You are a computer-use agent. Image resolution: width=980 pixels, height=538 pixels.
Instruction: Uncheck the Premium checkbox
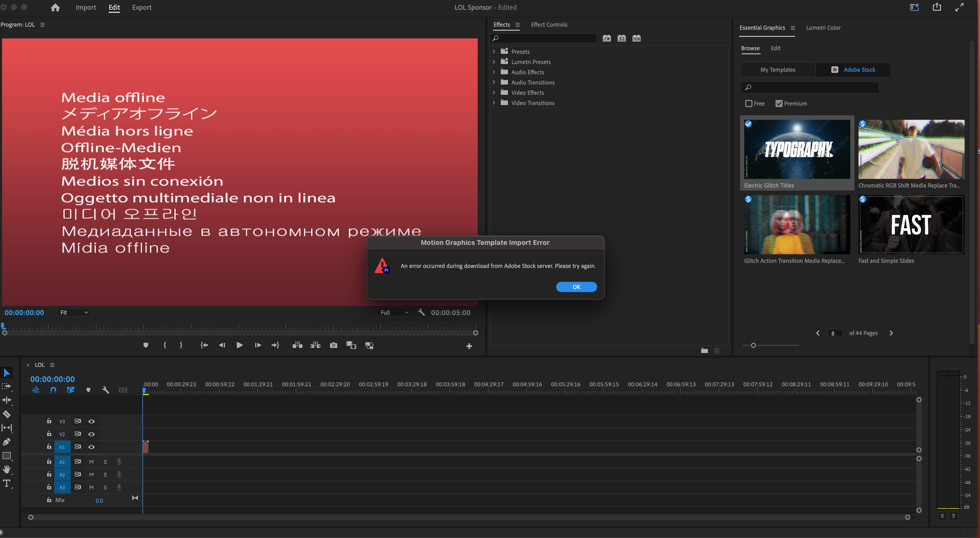tap(779, 104)
